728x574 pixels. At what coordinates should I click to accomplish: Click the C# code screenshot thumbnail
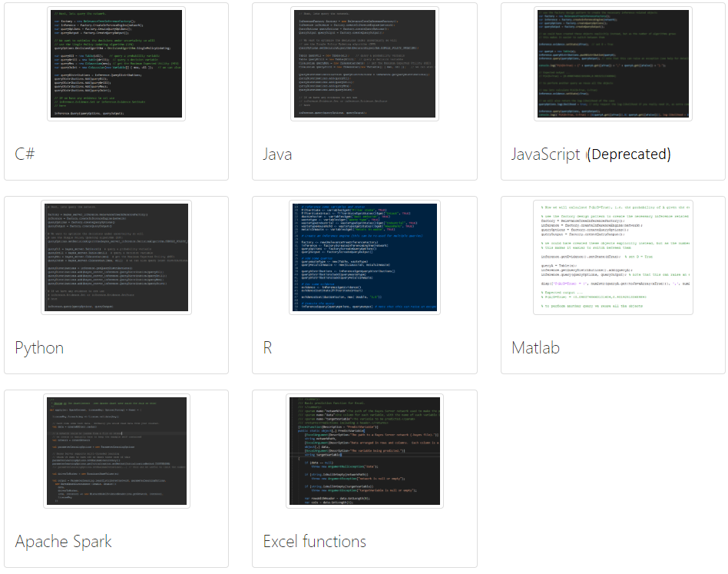pyautogui.click(x=116, y=64)
